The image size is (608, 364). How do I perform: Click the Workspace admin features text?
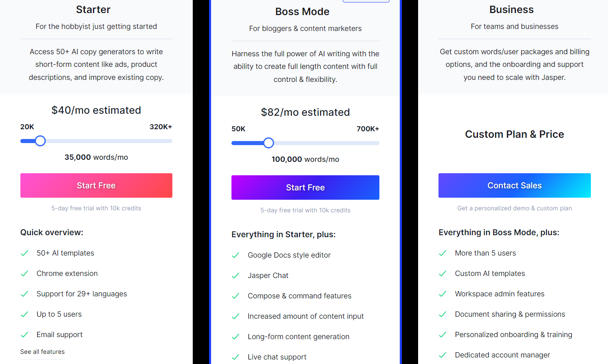click(500, 294)
